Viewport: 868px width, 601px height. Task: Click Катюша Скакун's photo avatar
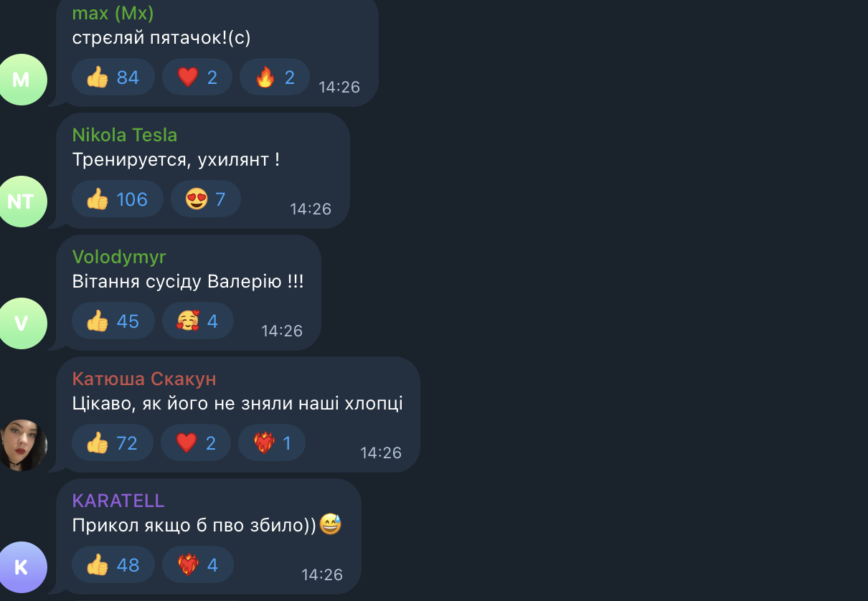pyautogui.click(x=22, y=445)
